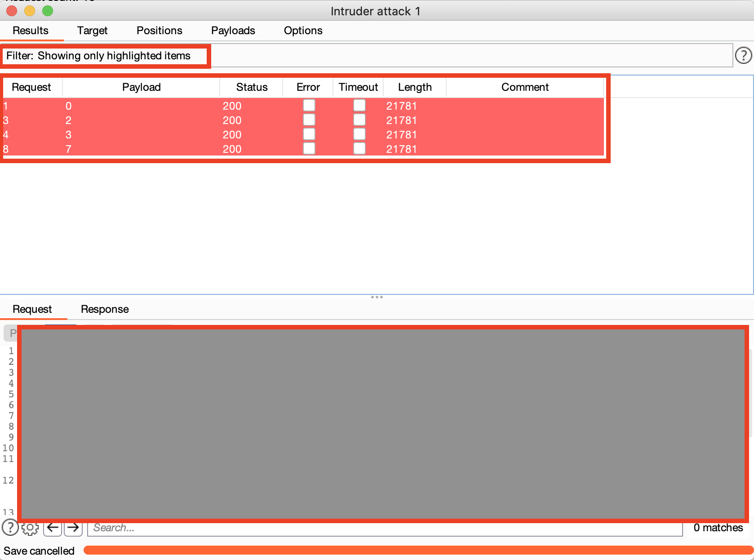Open search settings gear icon
The width and height of the screenshot is (754, 560).
click(x=30, y=528)
